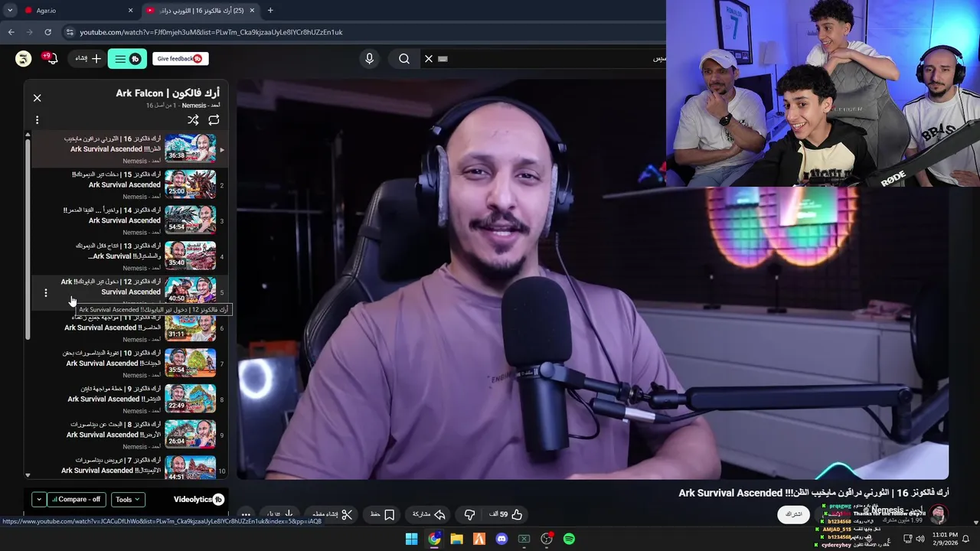
Task: Open Ark Falcon episode 8 video title
Action: 114,429
